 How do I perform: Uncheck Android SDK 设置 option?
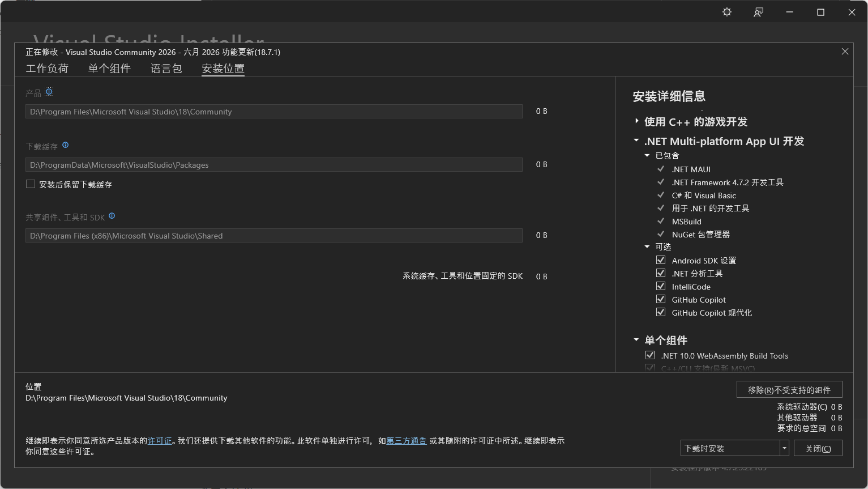(661, 260)
